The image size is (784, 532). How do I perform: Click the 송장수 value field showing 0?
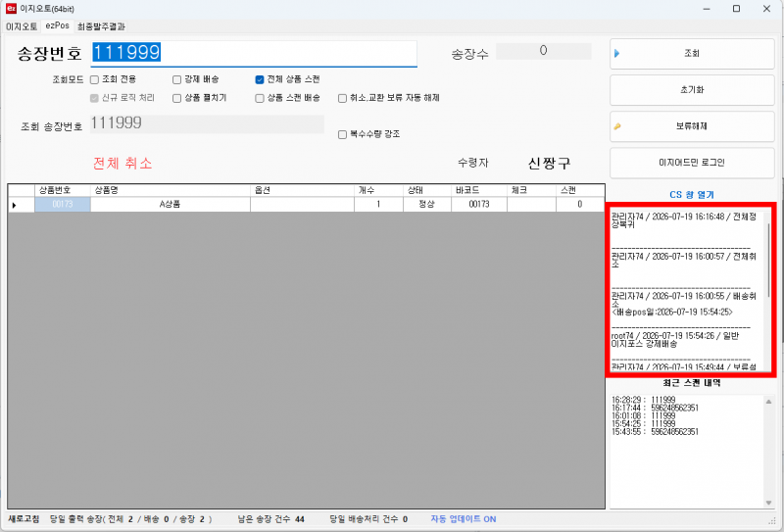[544, 51]
